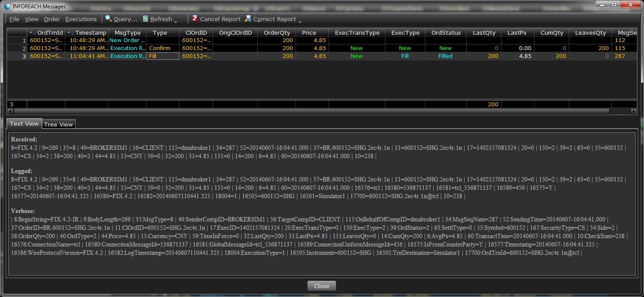Image resolution: width=644 pixels, height=297 pixels.
Task: Open the File menu
Action: 15,19
